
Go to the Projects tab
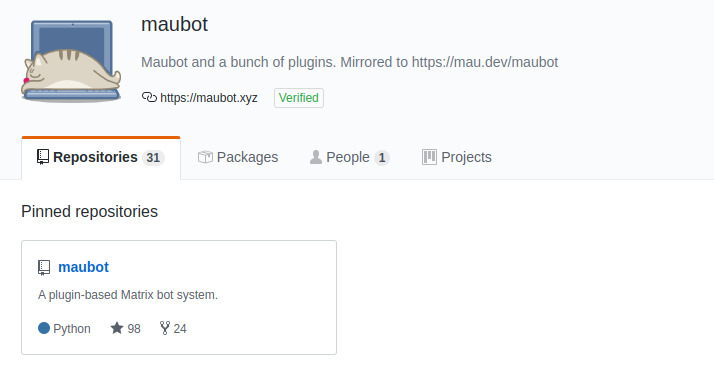tap(457, 157)
